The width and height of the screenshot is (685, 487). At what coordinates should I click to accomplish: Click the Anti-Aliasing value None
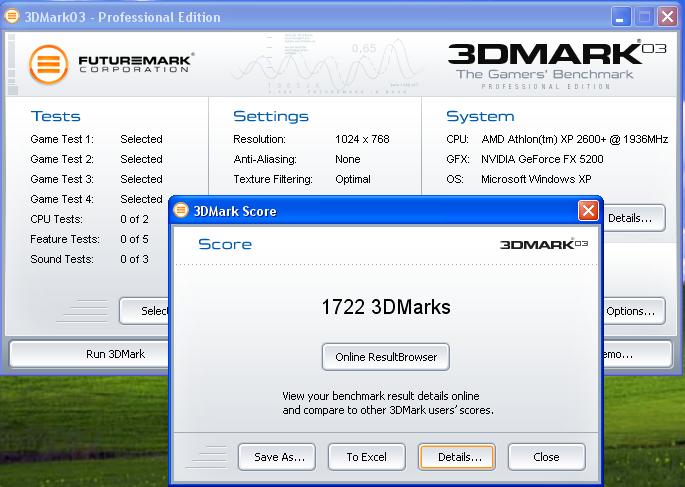click(x=348, y=159)
